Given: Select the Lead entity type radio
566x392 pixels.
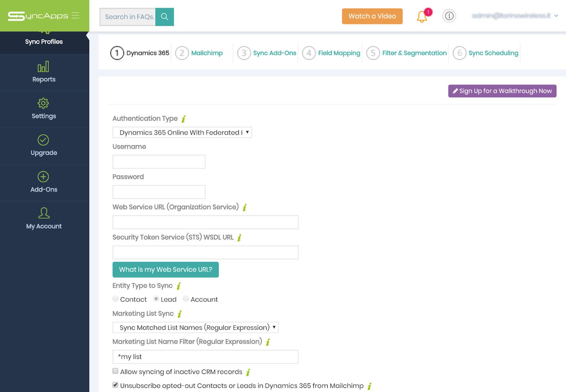Looking at the screenshot, I should tap(156, 299).
